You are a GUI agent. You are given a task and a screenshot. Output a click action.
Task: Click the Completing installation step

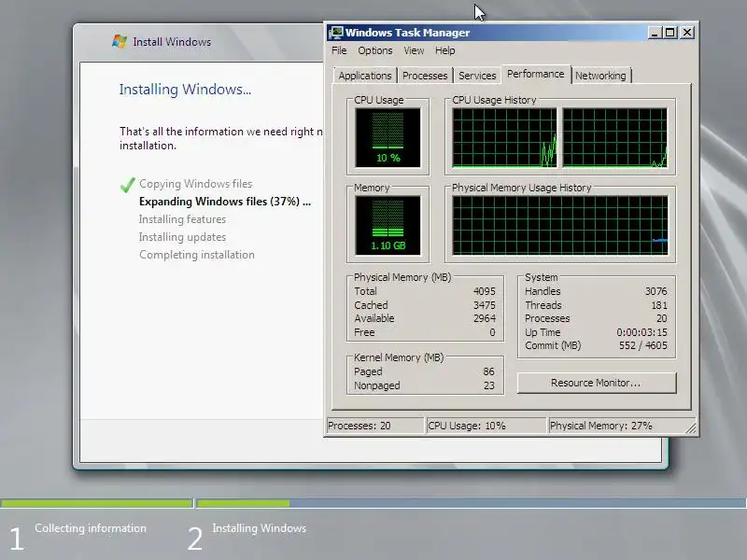197,255
